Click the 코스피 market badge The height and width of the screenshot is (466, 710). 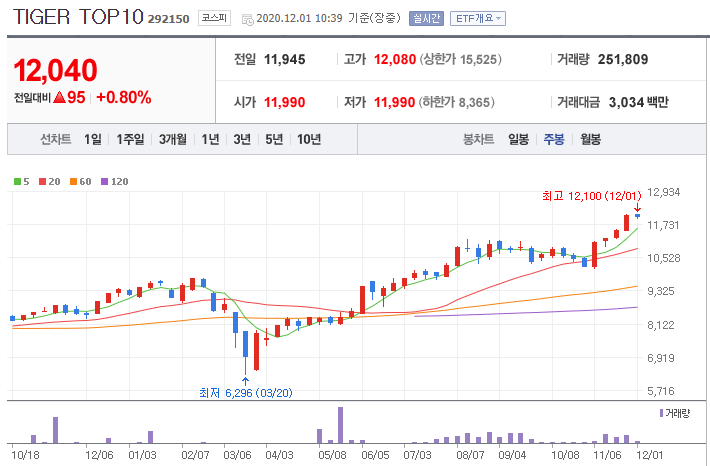pyautogui.click(x=214, y=19)
